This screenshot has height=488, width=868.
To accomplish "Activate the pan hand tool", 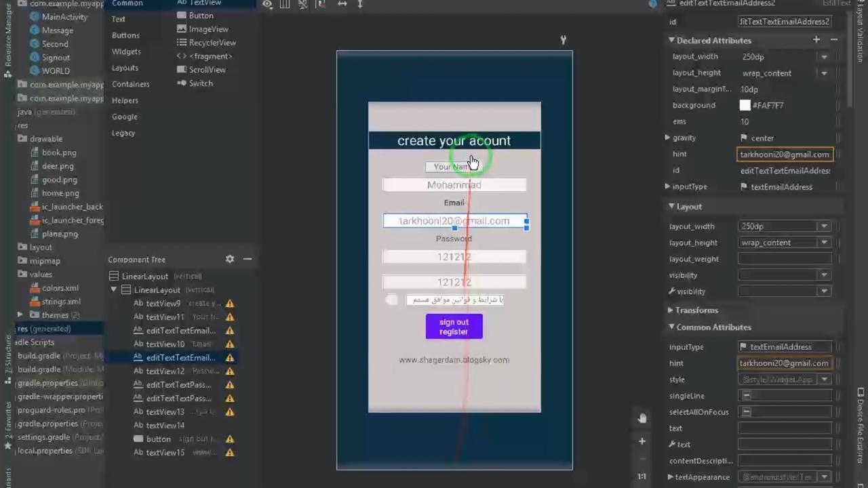I will [642, 418].
